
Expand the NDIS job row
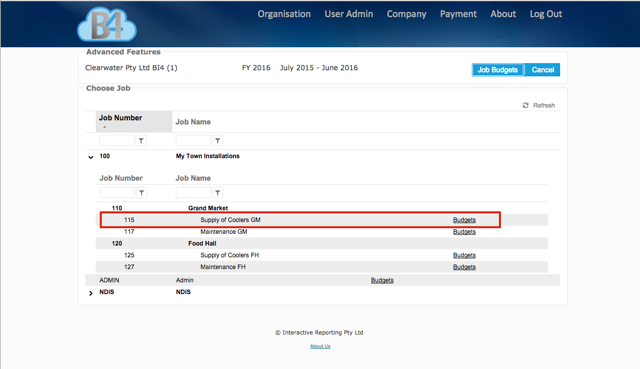[x=91, y=293]
